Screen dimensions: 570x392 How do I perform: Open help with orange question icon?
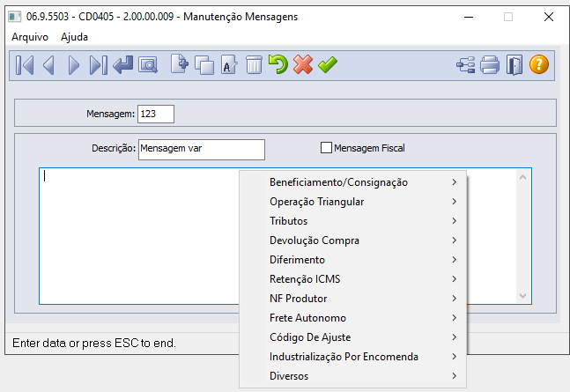(x=539, y=64)
